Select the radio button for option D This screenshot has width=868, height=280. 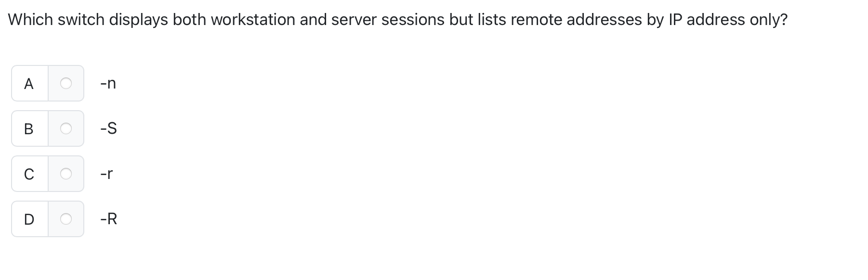coord(66,219)
